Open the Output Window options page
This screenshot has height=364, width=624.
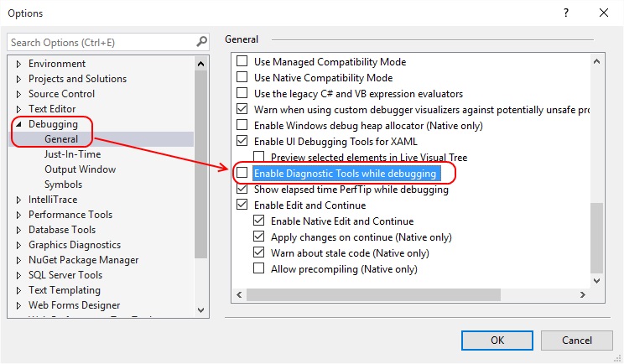pyautogui.click(x=80, y=169)
